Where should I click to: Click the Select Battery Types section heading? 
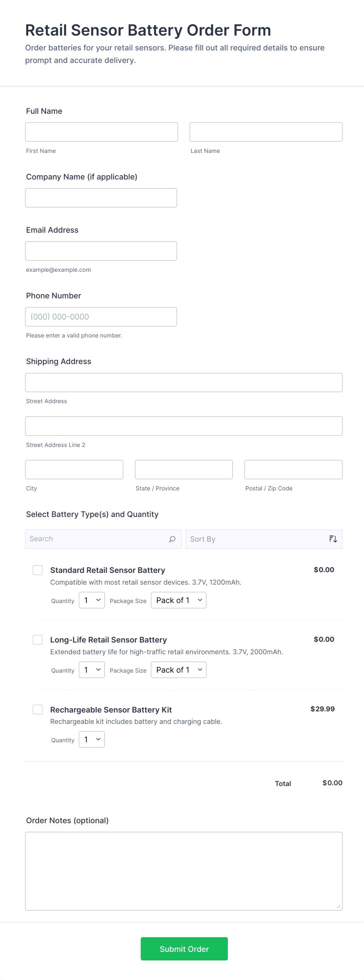click(92, 514)
